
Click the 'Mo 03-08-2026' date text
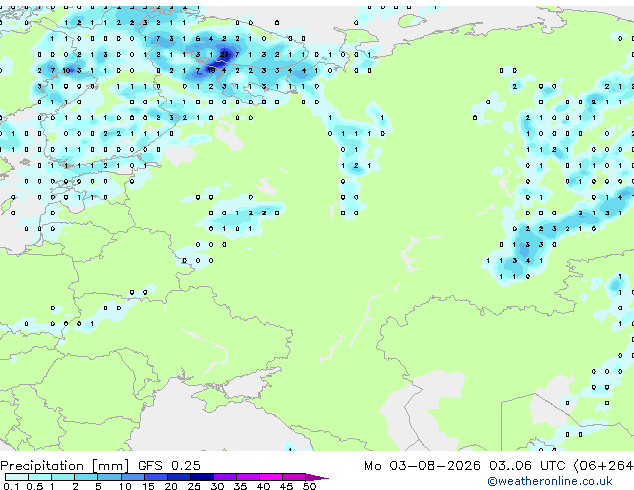(422, 466)
